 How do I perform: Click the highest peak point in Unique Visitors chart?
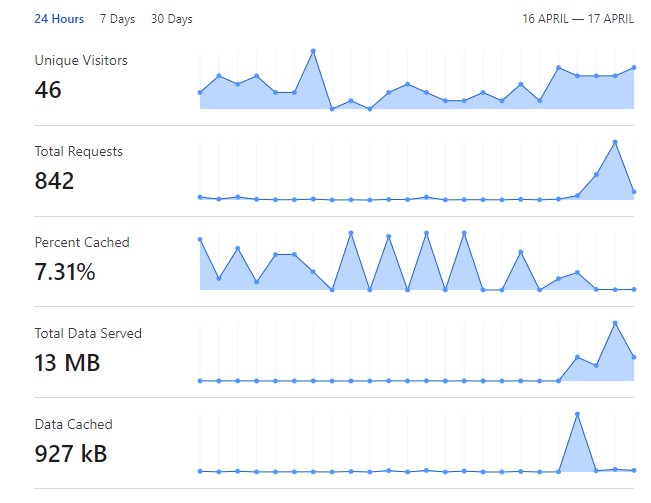click(313, 50)
